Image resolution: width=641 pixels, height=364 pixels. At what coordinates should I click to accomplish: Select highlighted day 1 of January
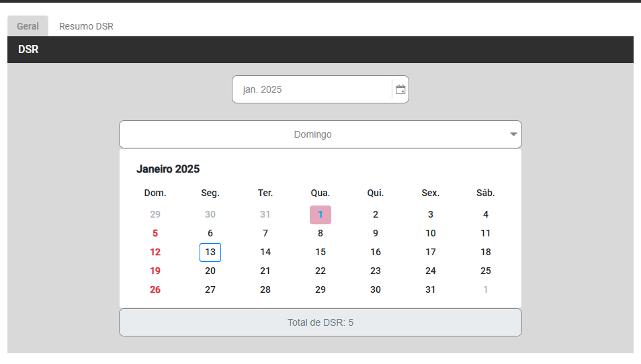(320, 215)
